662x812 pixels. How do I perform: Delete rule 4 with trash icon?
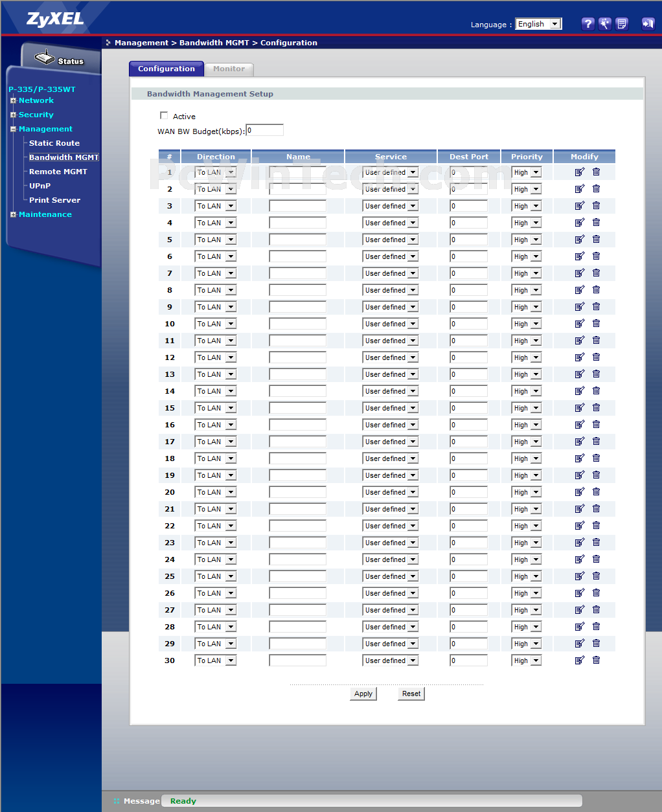pos(596,223)
